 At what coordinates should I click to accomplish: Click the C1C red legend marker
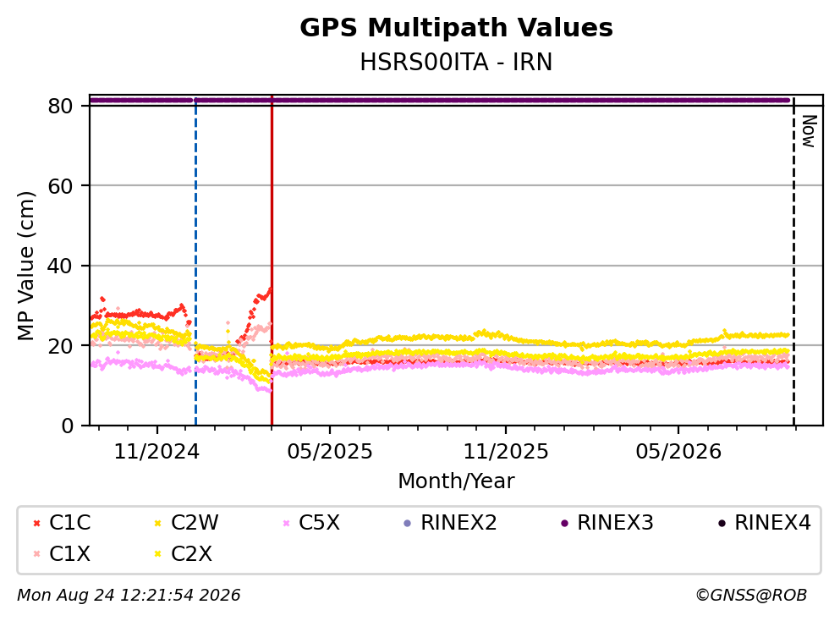pos(36,523)
